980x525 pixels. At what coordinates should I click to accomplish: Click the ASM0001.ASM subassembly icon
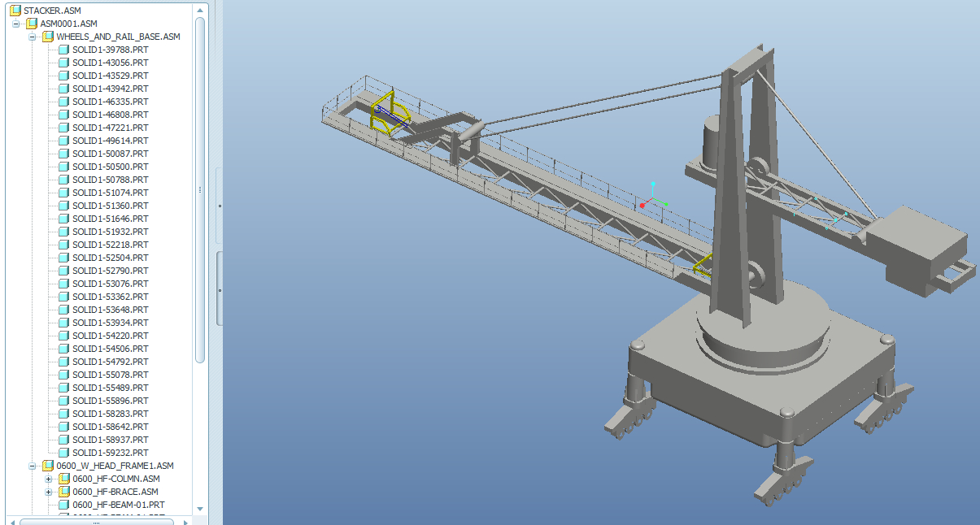pyautogui.click(x=32, y=24)
